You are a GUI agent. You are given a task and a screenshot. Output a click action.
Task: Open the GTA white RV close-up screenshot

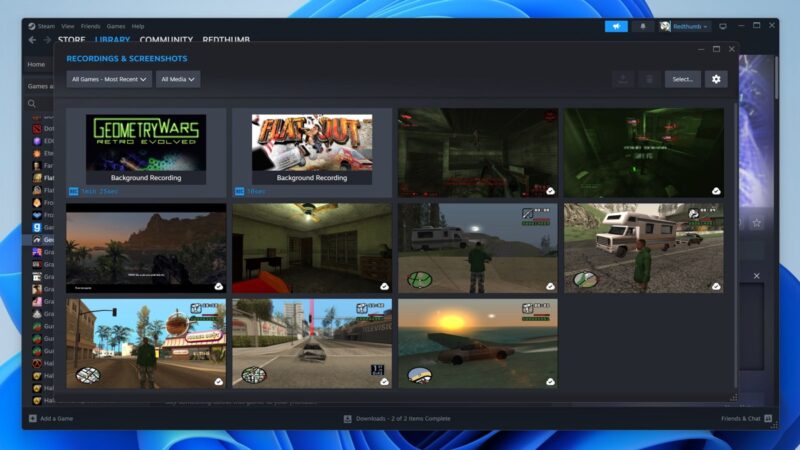(644, 248)
